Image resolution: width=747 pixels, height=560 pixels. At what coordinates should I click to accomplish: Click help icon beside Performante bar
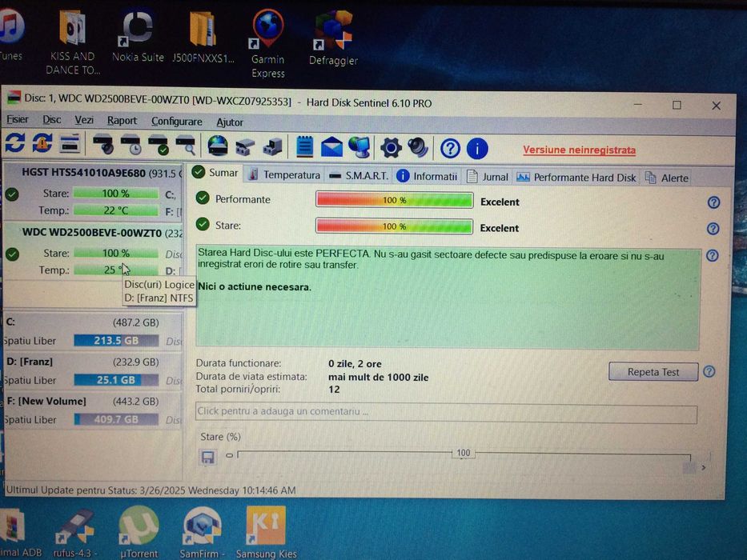(x=713, y=203)
